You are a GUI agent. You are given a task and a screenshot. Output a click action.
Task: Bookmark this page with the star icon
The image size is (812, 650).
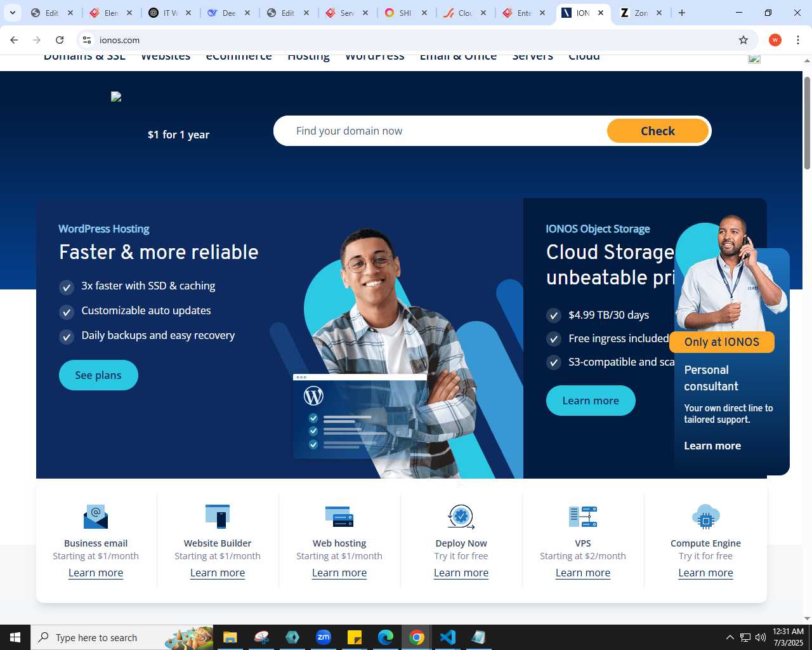[743, 40]
